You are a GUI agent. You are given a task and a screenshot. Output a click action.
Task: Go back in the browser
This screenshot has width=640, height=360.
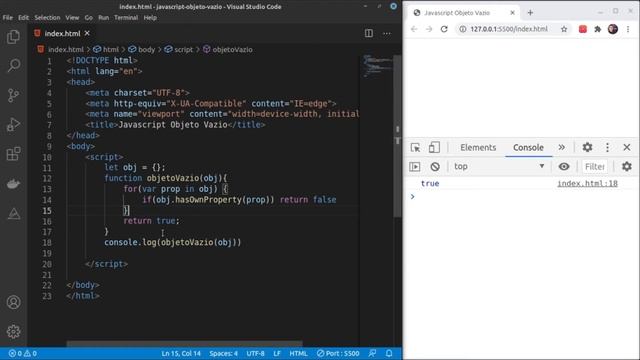[x=414, y=29]
